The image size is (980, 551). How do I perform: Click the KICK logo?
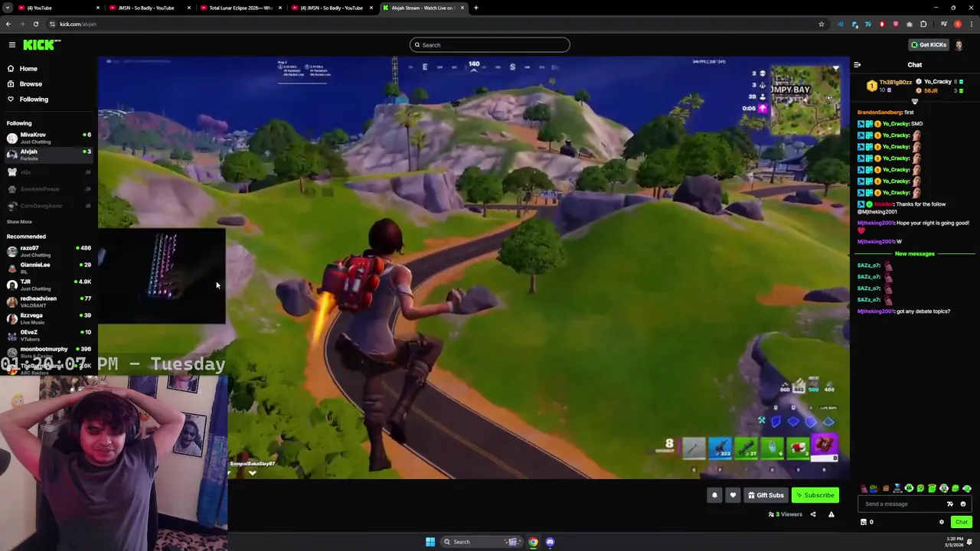point(41,44)
